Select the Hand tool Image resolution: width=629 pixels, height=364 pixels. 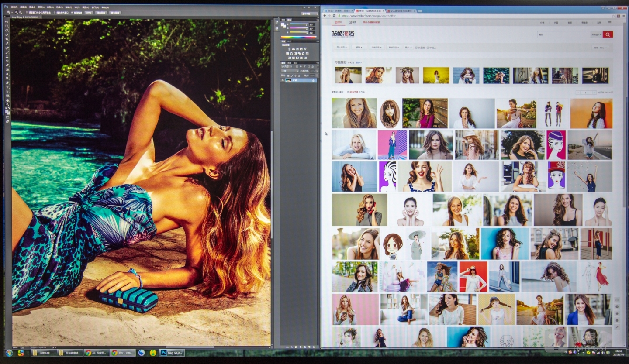pos(7,100)
